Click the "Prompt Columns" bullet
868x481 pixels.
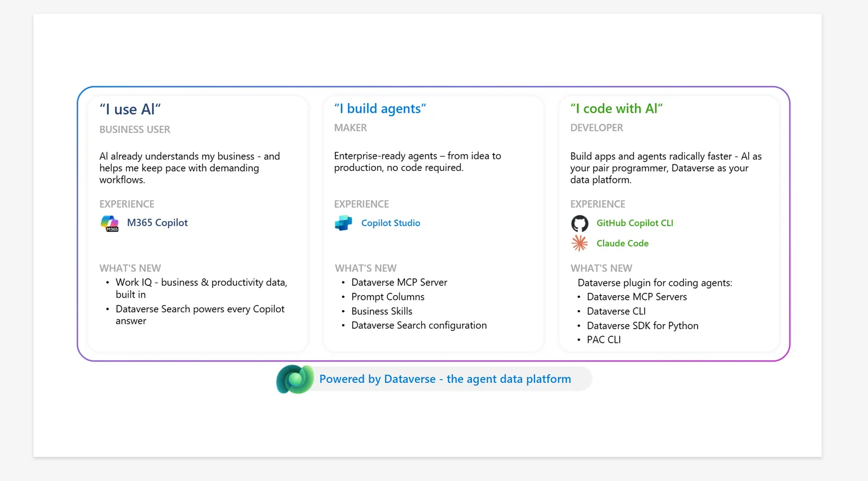click(388, 297)
